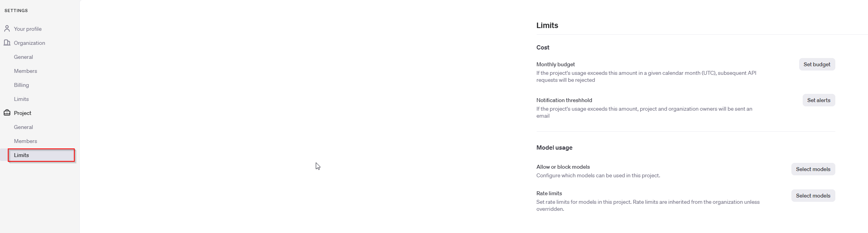Viewport: 868px width, 233px height.
Task: Click the Model usage section heading
Action: coord(554,148)
